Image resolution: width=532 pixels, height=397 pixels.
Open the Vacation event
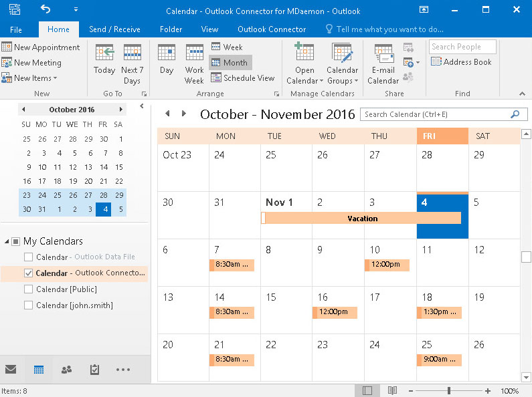coord(361,218)
